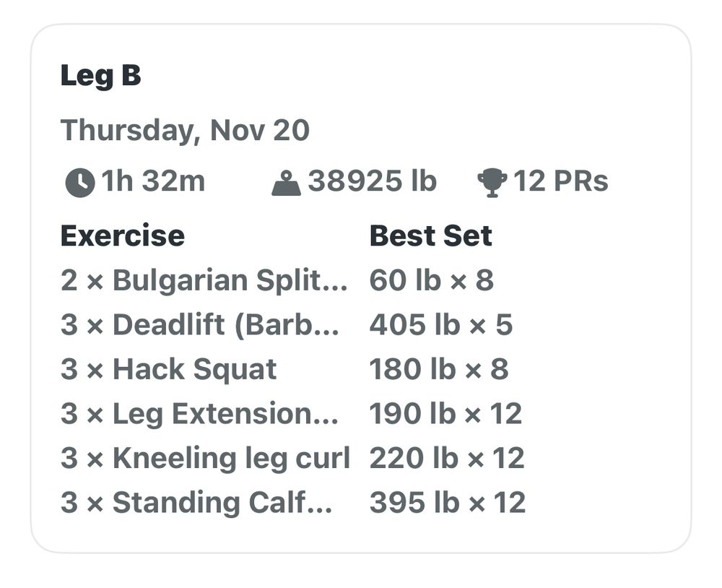Click the clock duration icon
Screen dimensions: 722x588
pyautogui.click(x=80, y=183)
